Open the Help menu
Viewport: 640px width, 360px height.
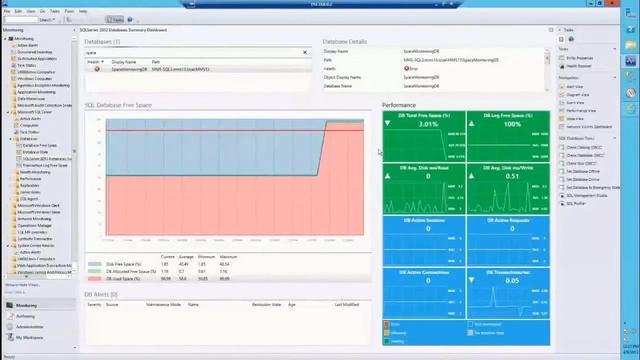coord(83,11)
